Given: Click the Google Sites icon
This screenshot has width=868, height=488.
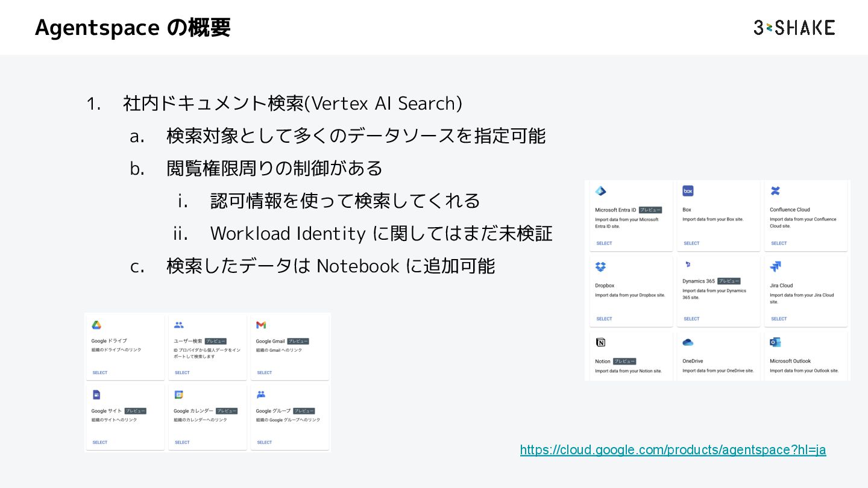Looking at the screenshot, I should tap(96, 395).
